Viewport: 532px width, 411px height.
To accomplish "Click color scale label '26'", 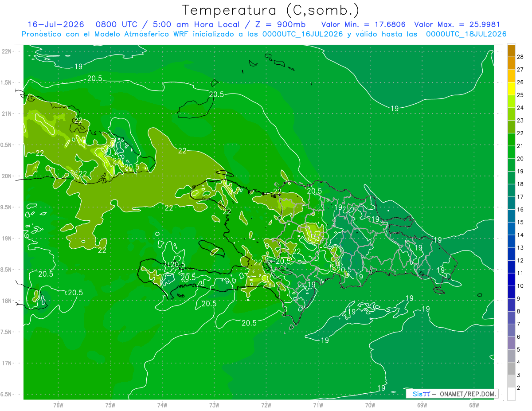I will 520,82.
